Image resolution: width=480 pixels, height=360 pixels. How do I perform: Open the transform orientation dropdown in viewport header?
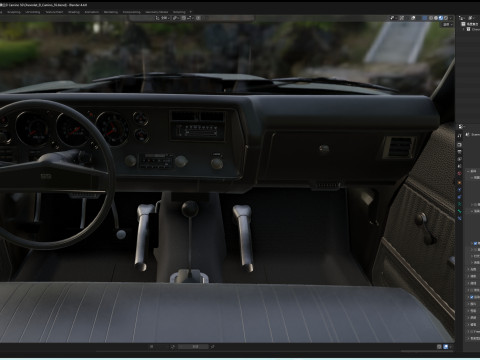(163, 18)
